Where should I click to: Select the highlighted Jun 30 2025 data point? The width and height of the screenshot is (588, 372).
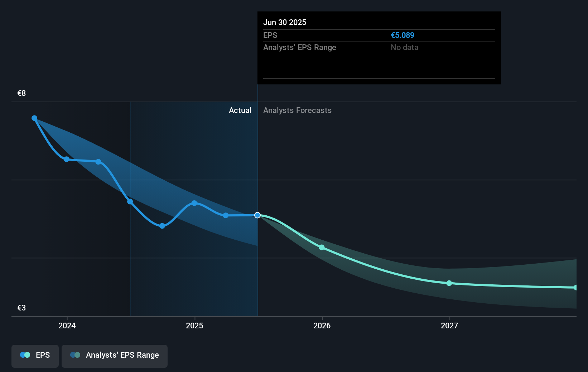coord(257,215)
